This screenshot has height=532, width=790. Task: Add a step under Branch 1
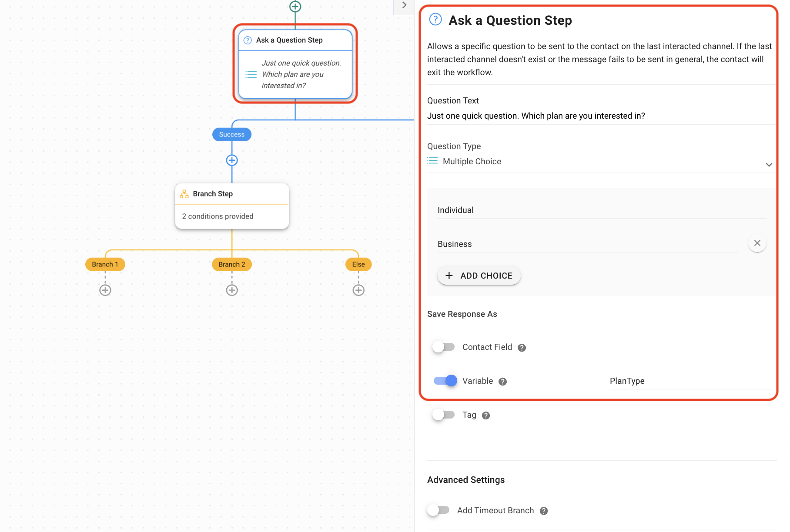(105, 290)
